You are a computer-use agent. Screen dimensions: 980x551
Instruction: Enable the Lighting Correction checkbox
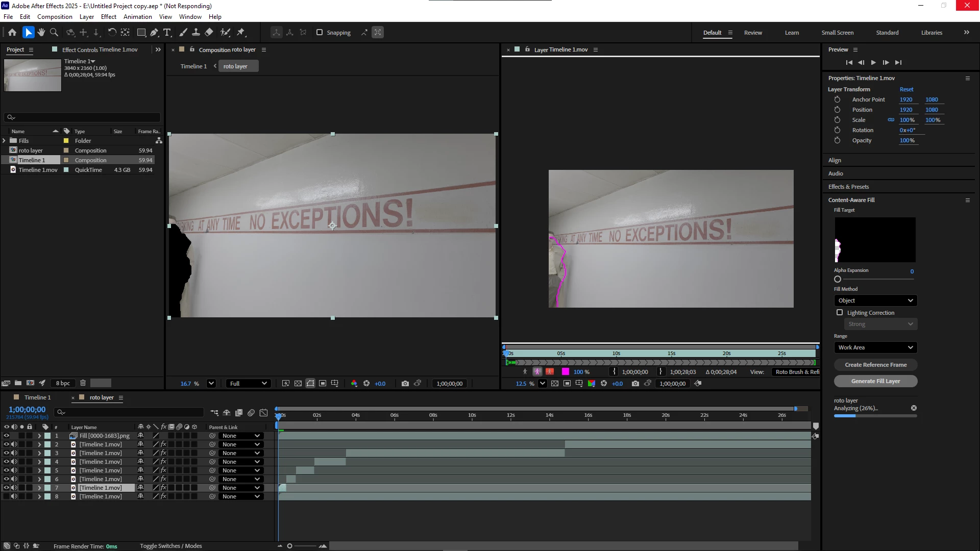click(x=840, y=312)
